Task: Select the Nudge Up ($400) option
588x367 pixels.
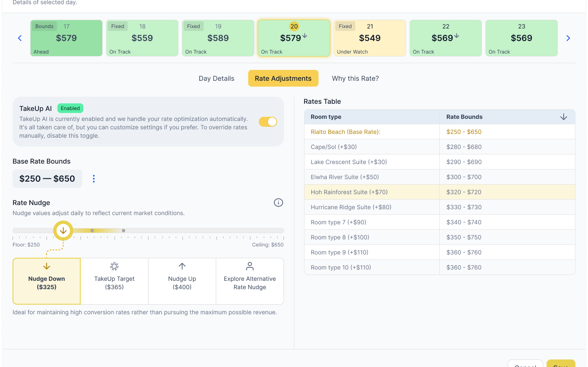Action: coord(182,281)
